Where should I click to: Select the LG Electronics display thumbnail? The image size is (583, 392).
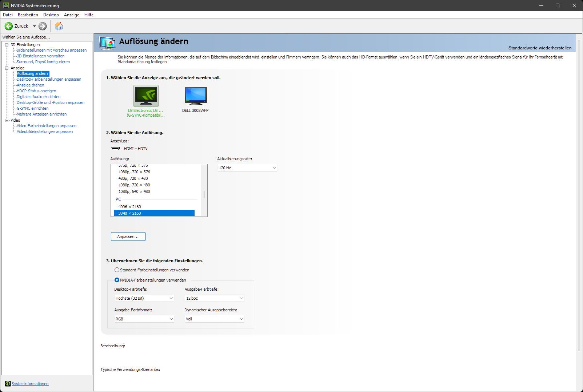pos(146,96)
